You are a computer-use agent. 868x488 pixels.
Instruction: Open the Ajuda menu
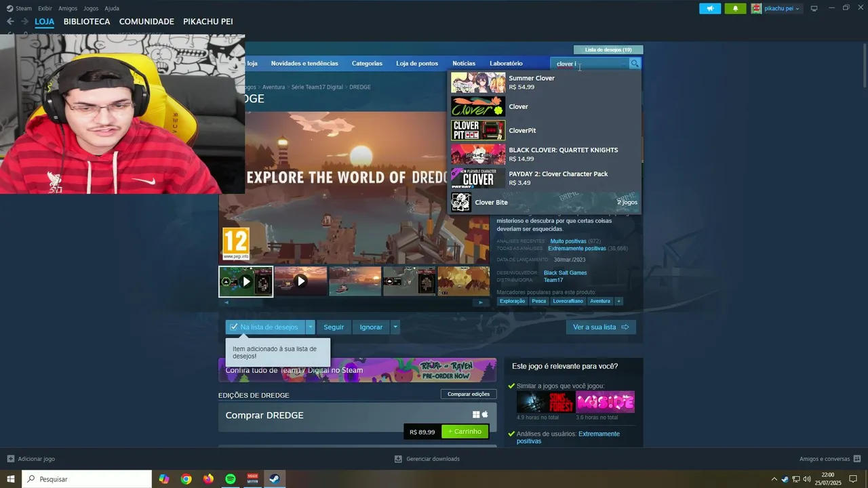click(112, 8)
